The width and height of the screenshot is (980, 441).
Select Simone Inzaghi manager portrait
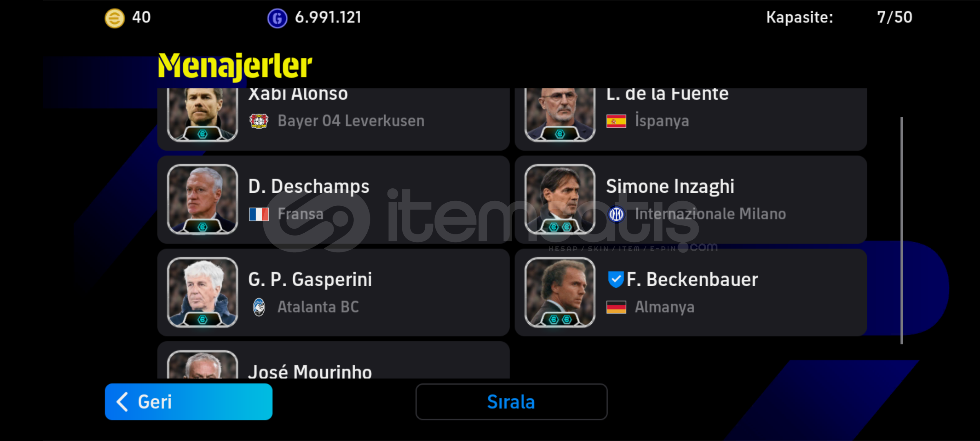click(560, 199)
